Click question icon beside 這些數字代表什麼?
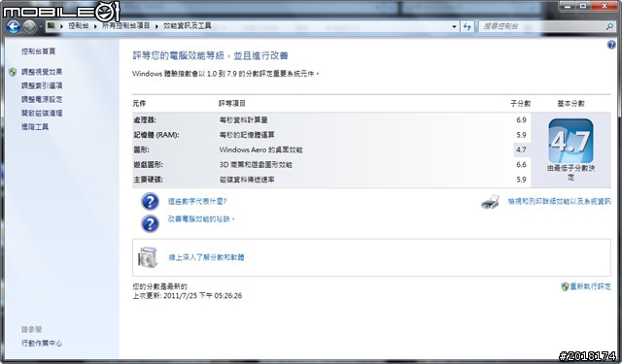 tap(150, 202)
